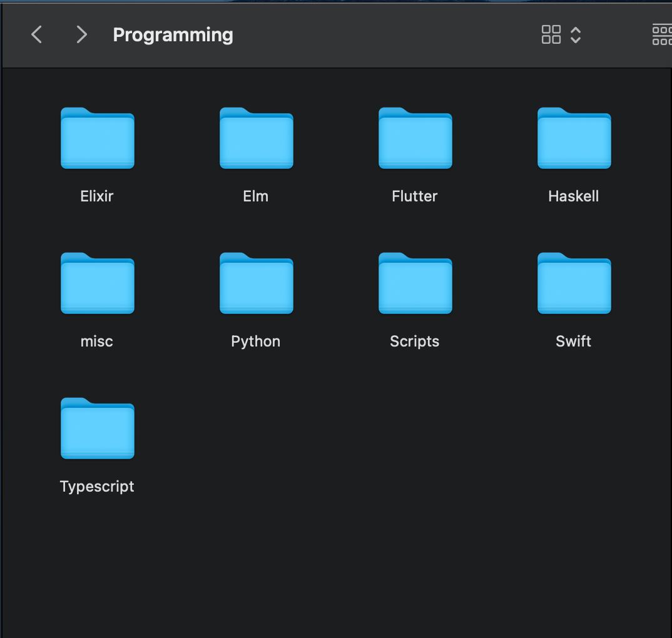Click the Programming window title

(x=173, y=35)
